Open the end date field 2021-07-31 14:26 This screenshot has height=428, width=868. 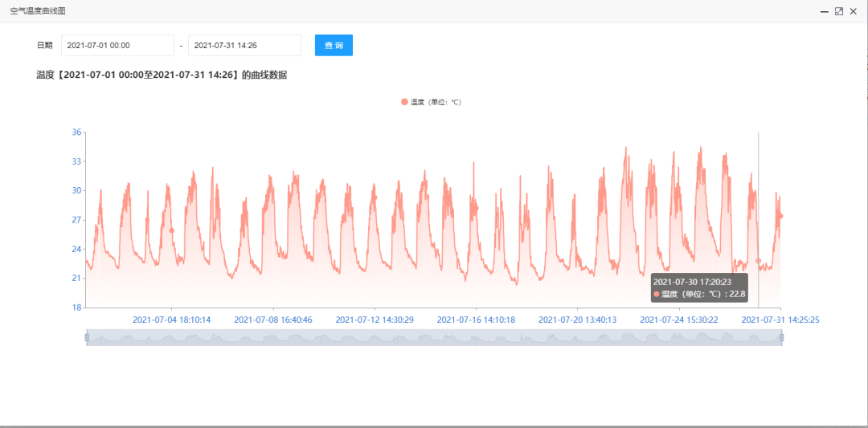(x=244, y=45)
